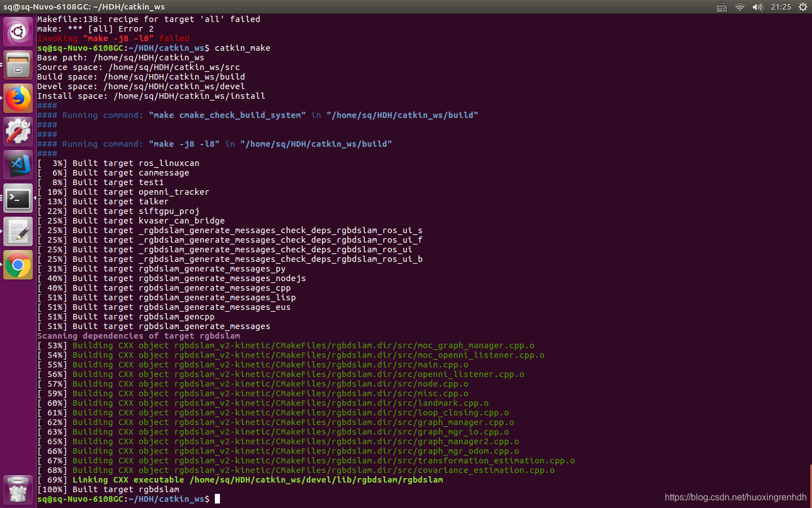Click the graph_mgr_io.cpp.o build line
The width and height of the screenshot is (812, 508).
tap(273, 432)
